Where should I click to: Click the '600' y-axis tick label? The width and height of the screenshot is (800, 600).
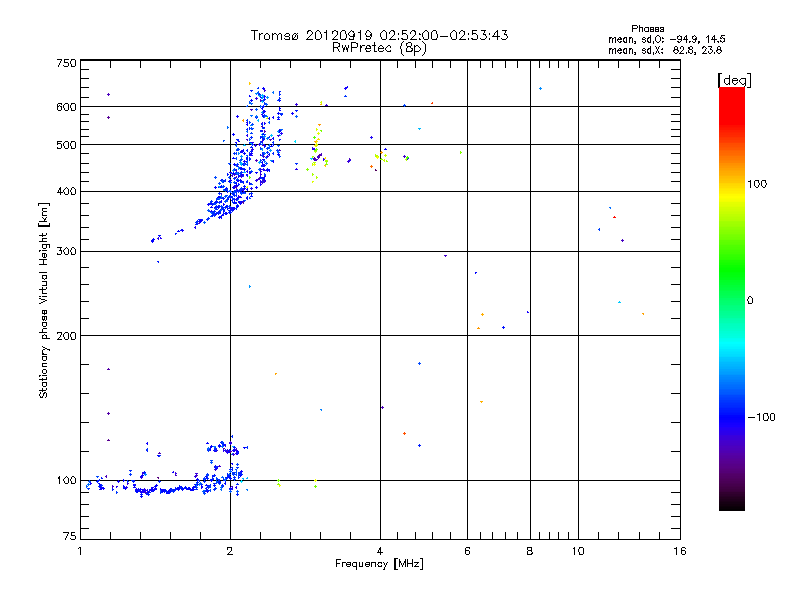(66, 107)
